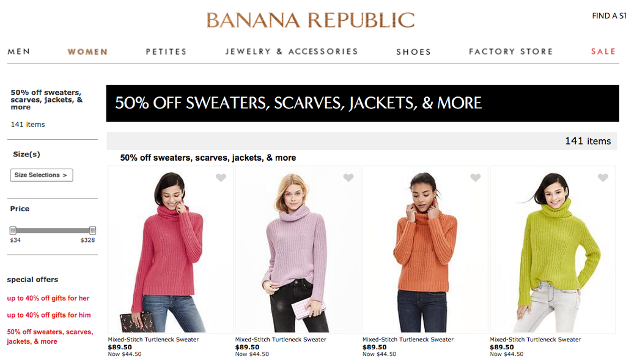This screenshot has width=626, height=364.
Task: Visit the Factory Store tab
Action: click(x=511, y=51)
